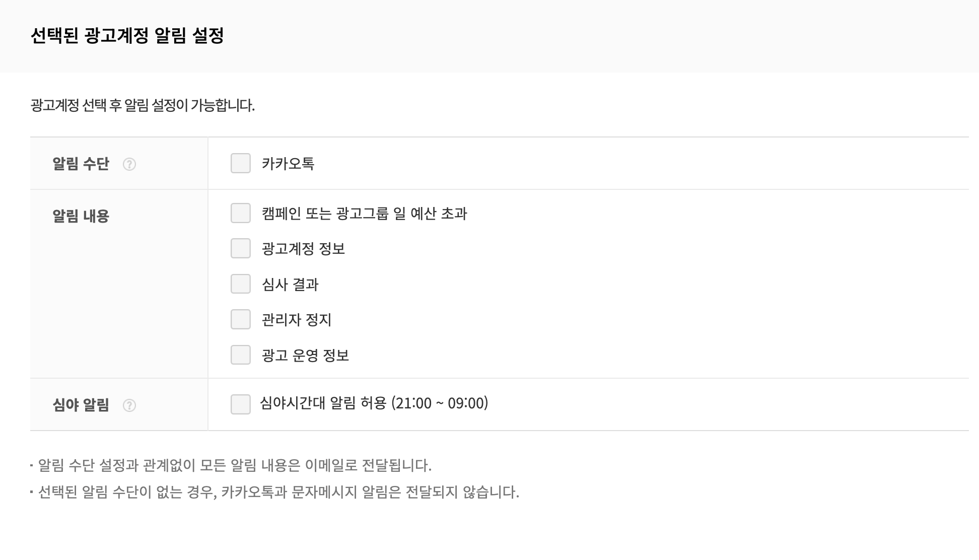The width and height of the screenshot is (979, 560).
Task: Click the 알림 내용 row header
Action: point(81,216)
